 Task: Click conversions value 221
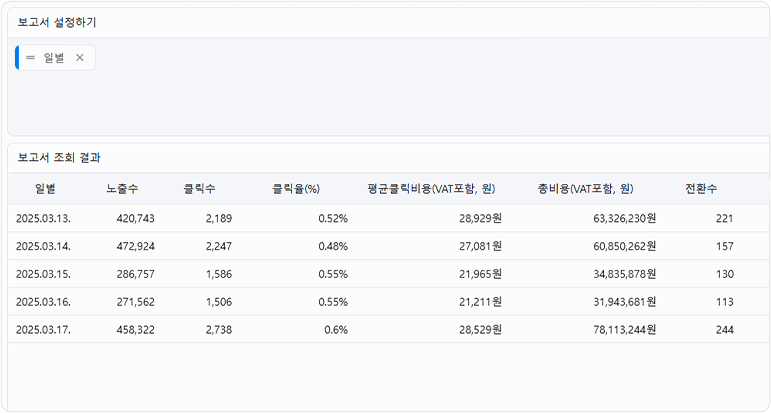click(x=724, y=219)
